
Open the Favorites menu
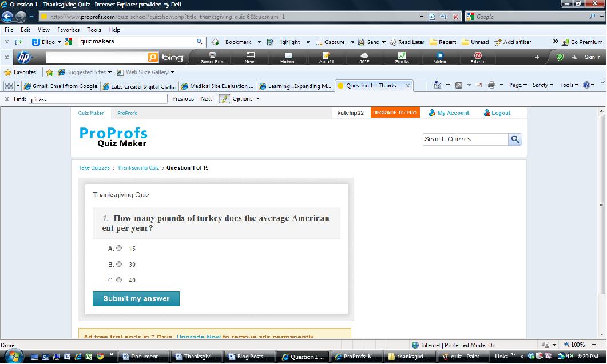pyautogui.click(x=68, y=29)
